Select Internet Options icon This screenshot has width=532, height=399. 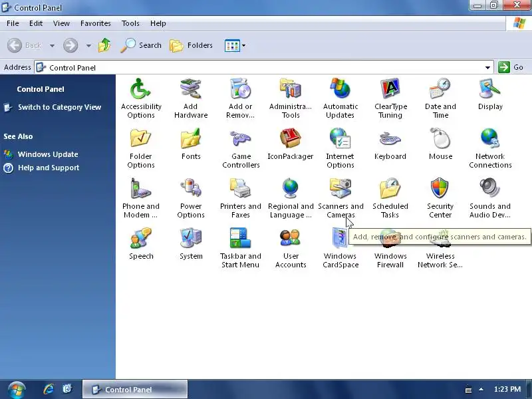(x=340, y=138)
